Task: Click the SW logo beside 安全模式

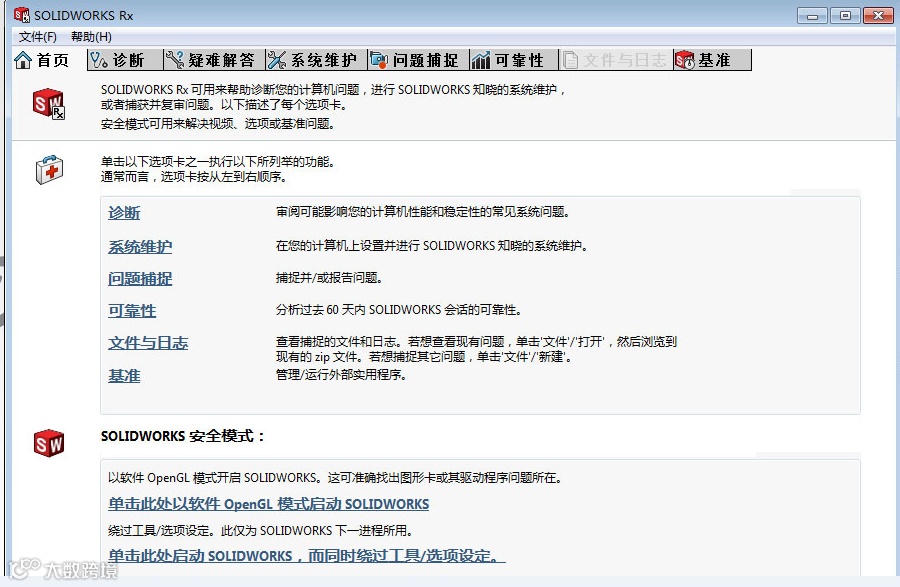Action: (x=49, y=443)
